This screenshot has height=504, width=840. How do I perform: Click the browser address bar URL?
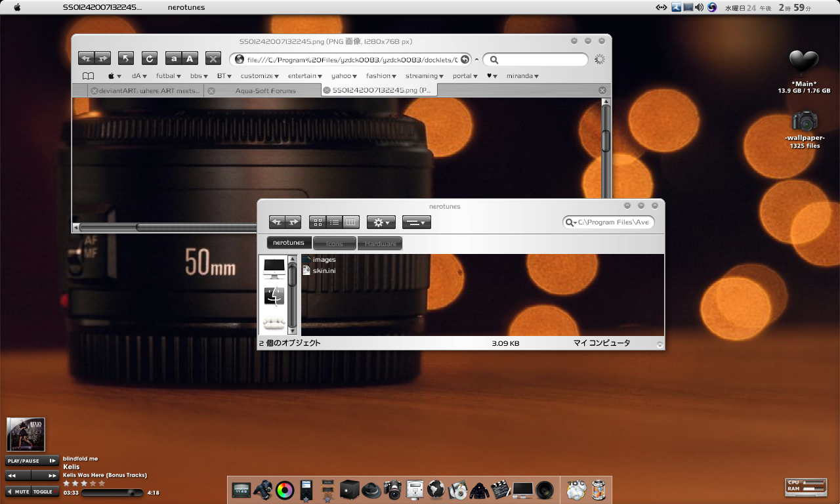(x=352, y=60)
